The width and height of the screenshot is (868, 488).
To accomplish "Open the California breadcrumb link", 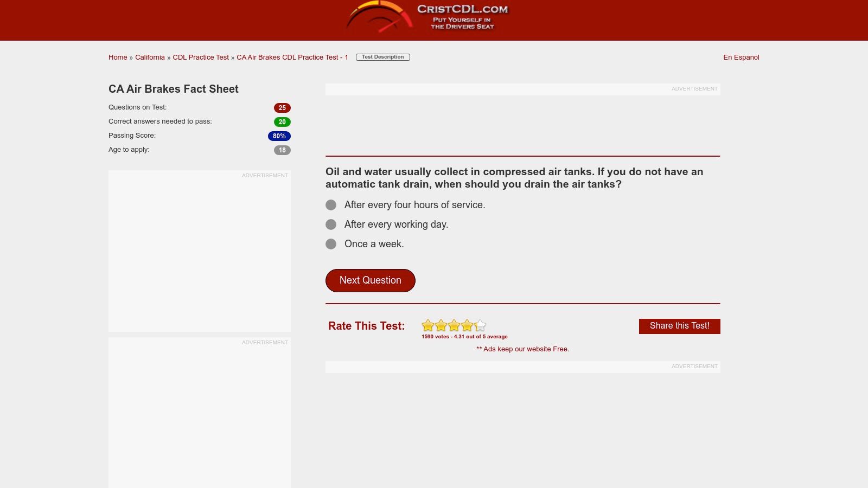I will (150, 57).
